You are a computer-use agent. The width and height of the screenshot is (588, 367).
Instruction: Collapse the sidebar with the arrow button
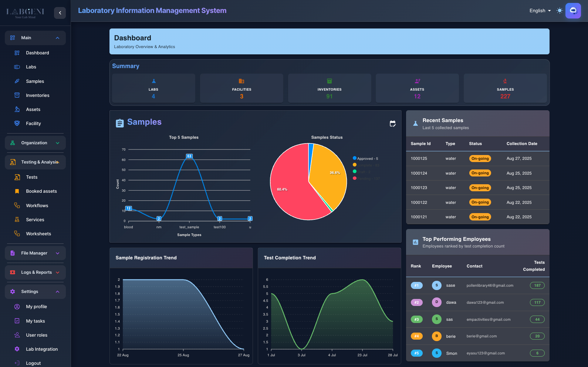coord(60,13)
